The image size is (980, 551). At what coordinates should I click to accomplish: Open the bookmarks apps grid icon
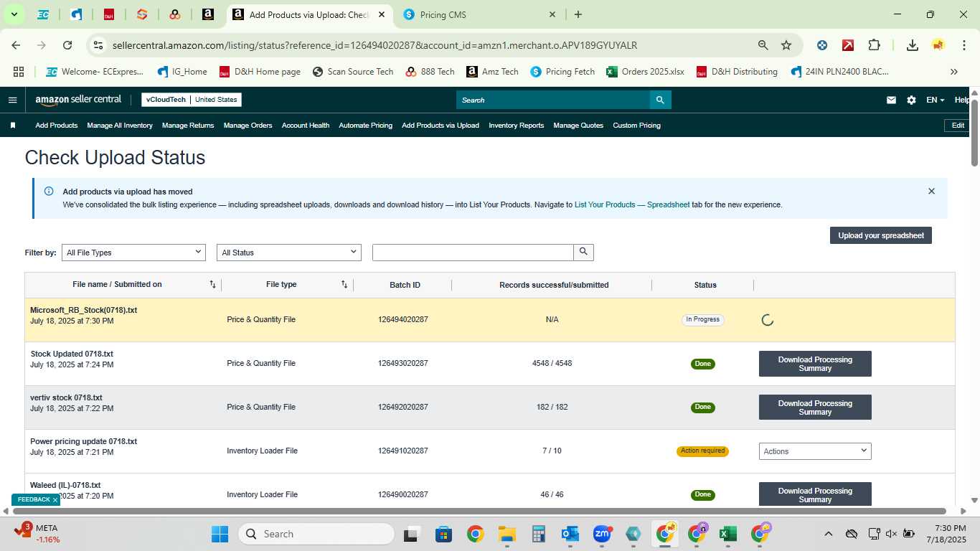click(x=19, y=72)
